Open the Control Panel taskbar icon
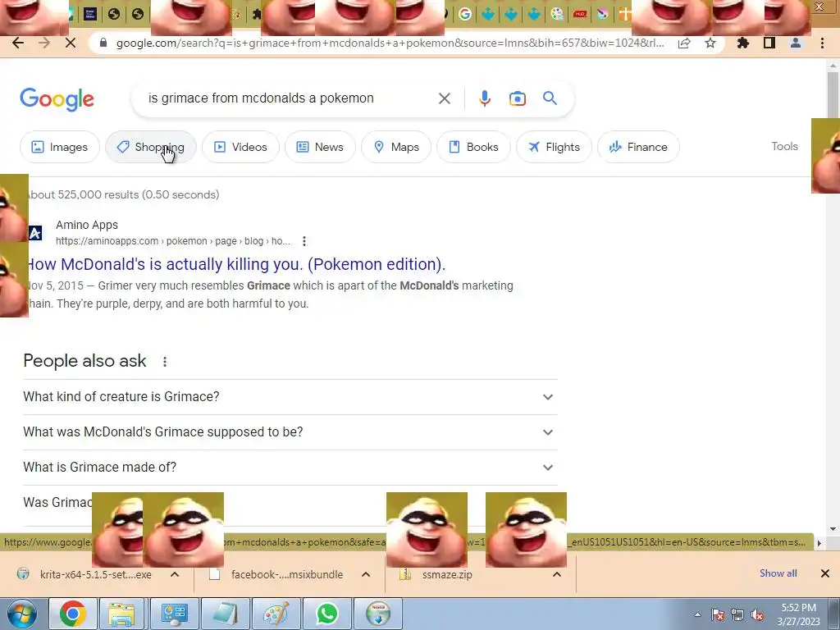The width and height of the screenshot is (840, 630). 174,614
